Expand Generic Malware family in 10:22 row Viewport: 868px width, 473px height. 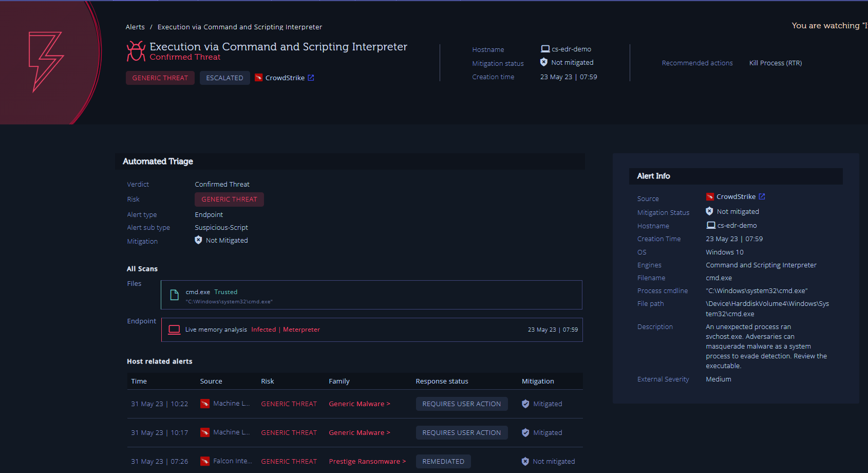(x=360, y=404)
